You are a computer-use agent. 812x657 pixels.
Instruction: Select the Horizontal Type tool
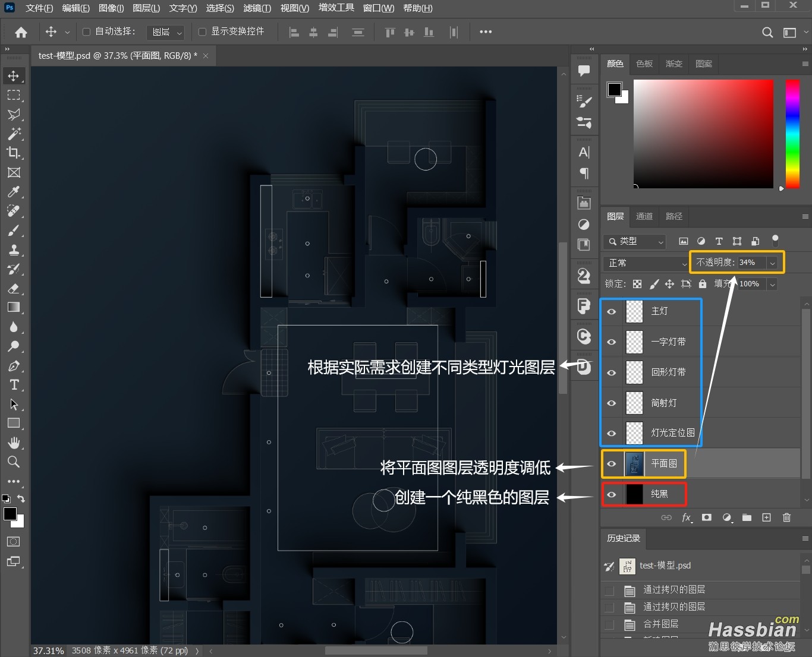(x=14, y=384)
